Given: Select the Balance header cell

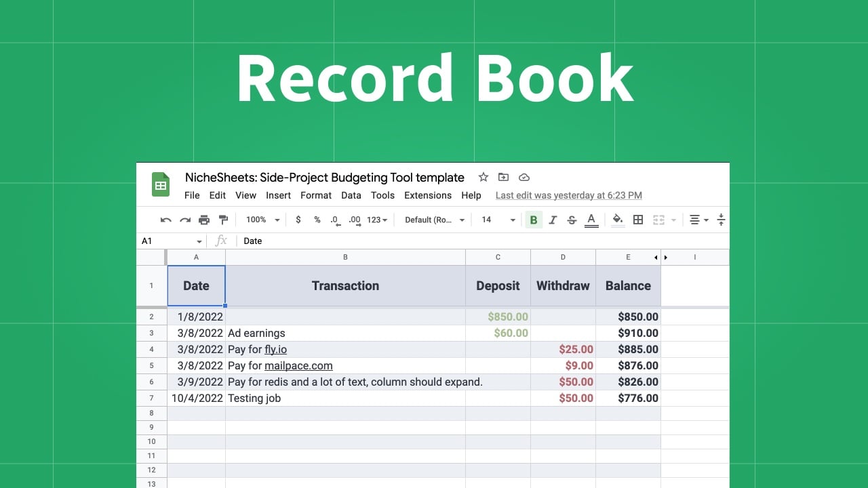Looking at the screenshot, I should 628,286.
